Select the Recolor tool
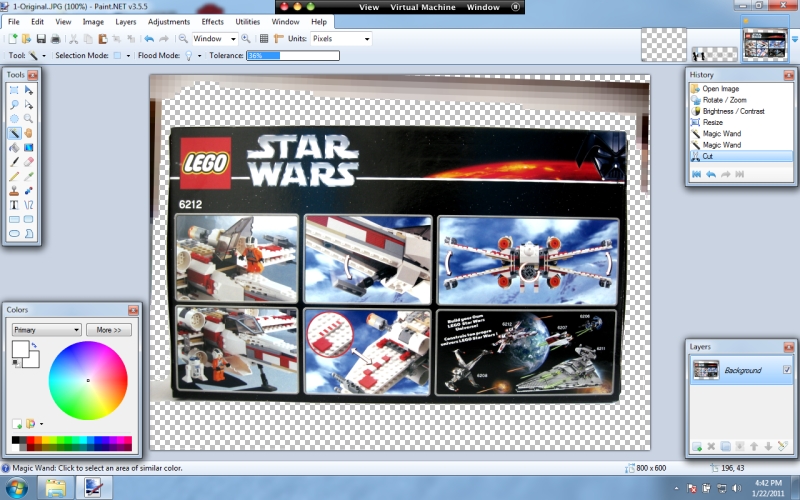800x500 pixels. click(29, 190)
